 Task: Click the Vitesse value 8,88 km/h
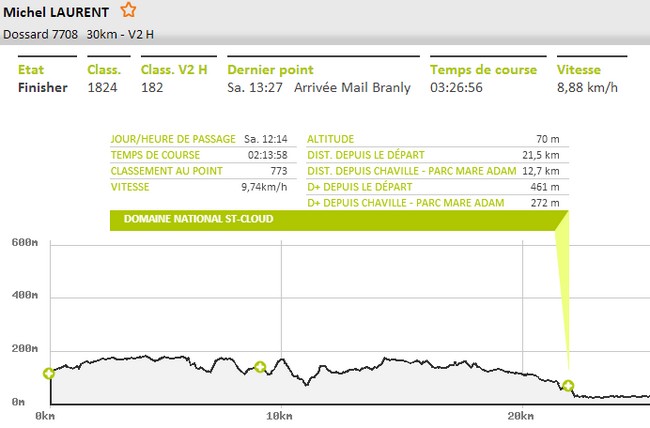(x=587, y=88)
